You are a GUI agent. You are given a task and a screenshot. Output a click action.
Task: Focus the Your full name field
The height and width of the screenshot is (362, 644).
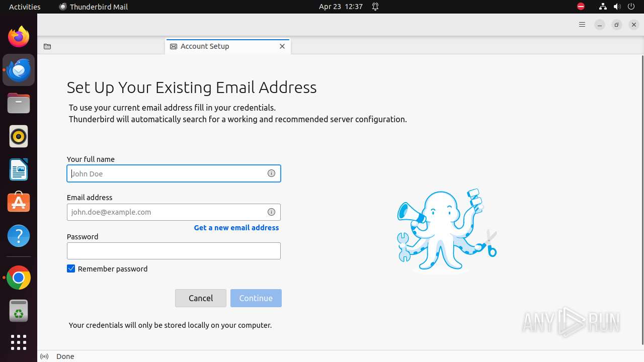tap(174, 173)
